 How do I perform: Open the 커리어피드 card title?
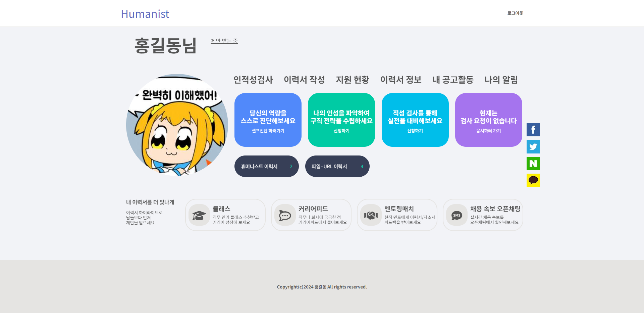313,209
